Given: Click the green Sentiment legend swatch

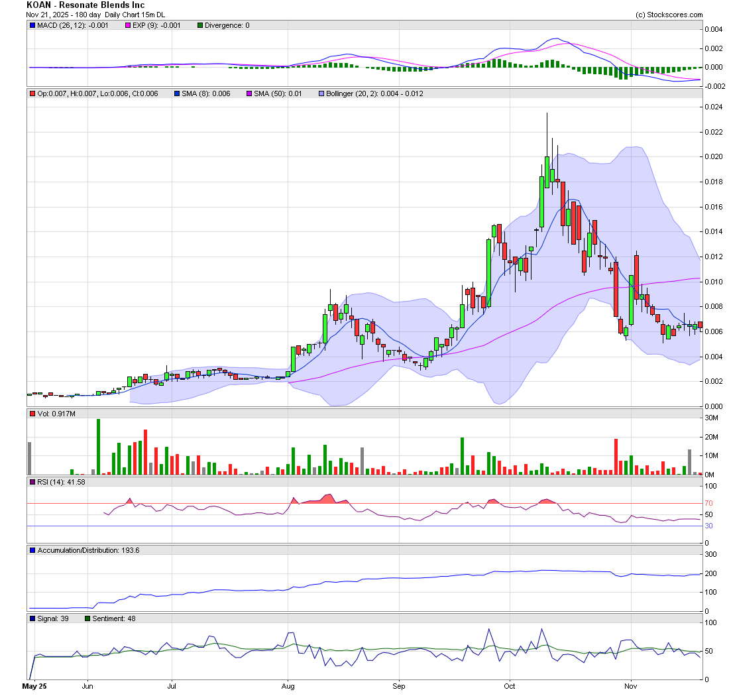Looking at the screenshot, I should [87, 618].
